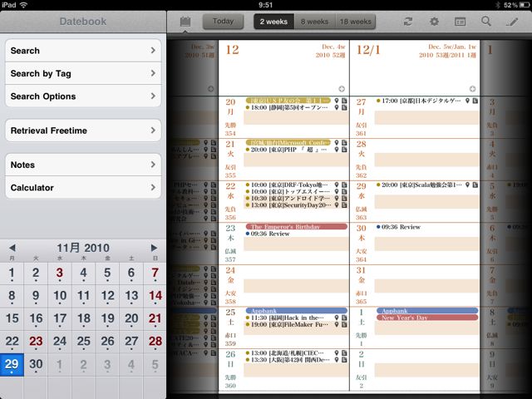Screen dimensions: 532x399
Task: Tap note icon on 13:30 大阪 event
Action: 344,360
